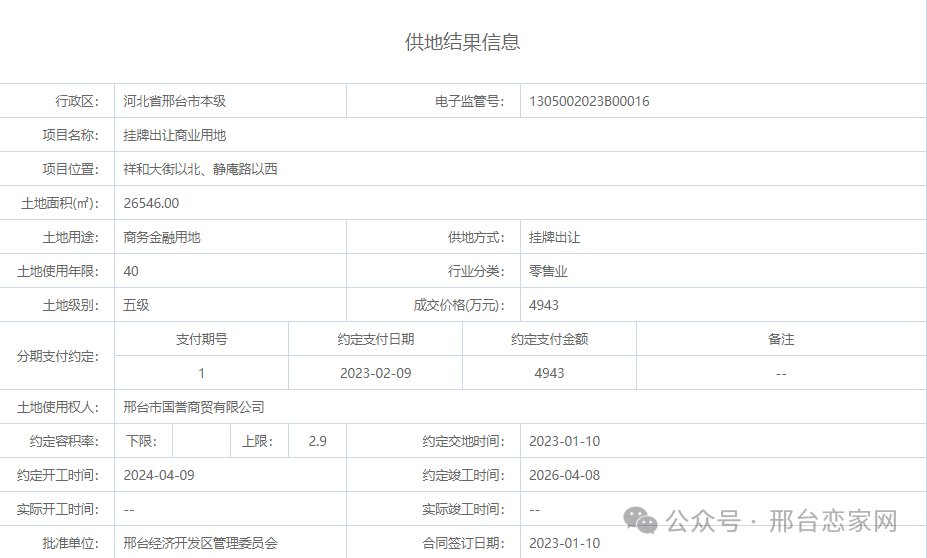Select the -- remark cell under 备注
The width and height of the screenshot is (927, 558).
781,374
